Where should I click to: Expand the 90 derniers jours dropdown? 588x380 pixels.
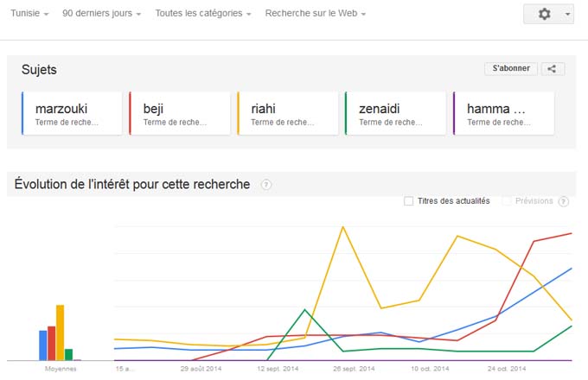click(101, 14)
